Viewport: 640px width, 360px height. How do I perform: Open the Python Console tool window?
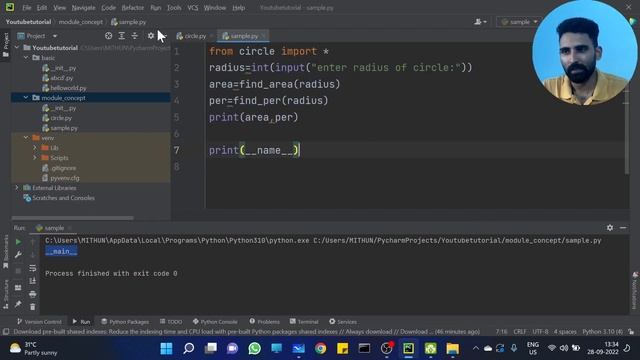click(215, 322)
